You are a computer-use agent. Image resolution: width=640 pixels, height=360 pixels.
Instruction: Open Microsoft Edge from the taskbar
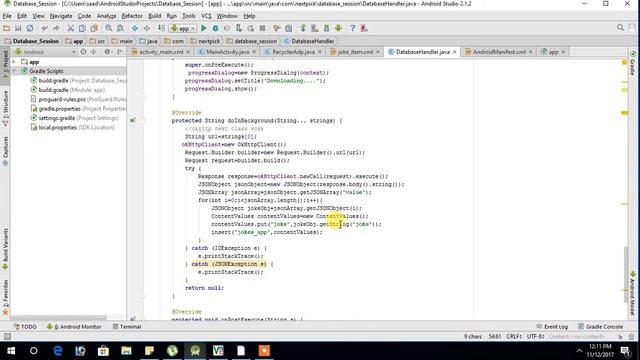(x=58, y=351)
